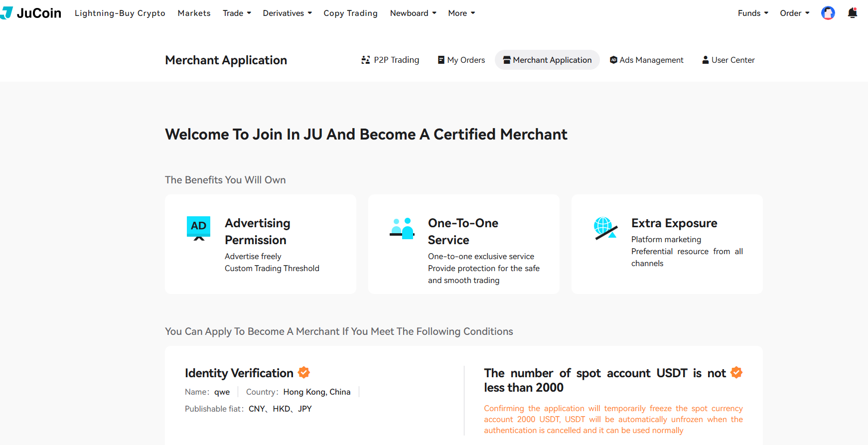This screenshot has height=445, width=868.
Task: Select the Merchant Application tab
Action: [x=547, y=60]
